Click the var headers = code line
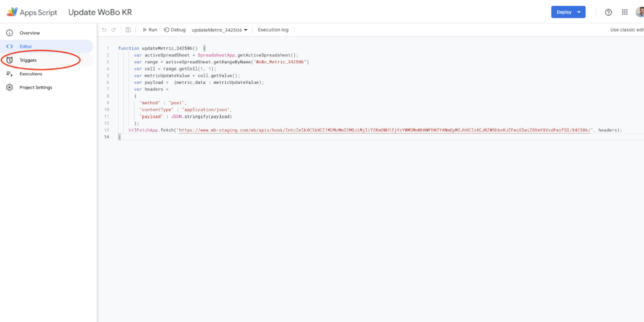This screenshot has height=322, width=644. (151, 89)
